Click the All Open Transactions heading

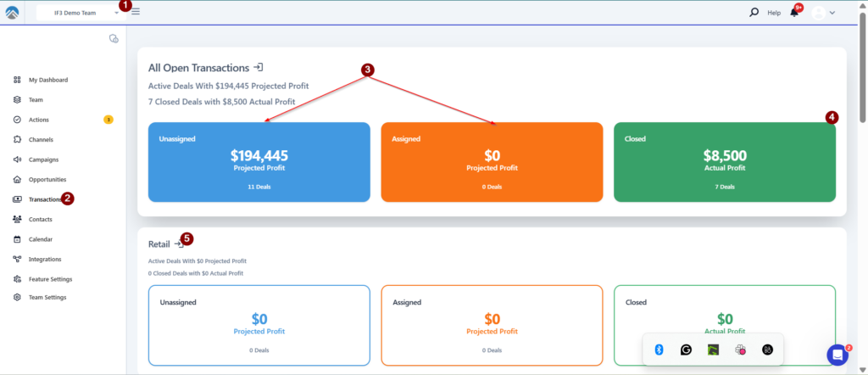click(x=198, y=68)
